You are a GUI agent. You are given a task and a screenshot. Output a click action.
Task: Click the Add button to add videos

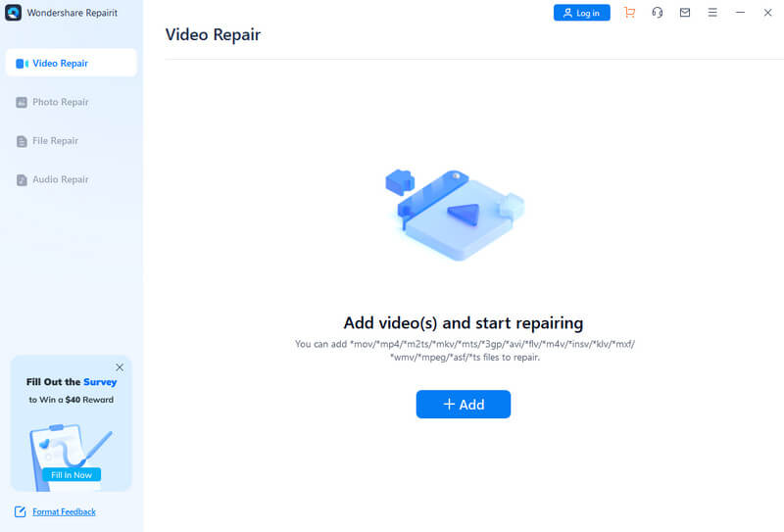[463, 405]
